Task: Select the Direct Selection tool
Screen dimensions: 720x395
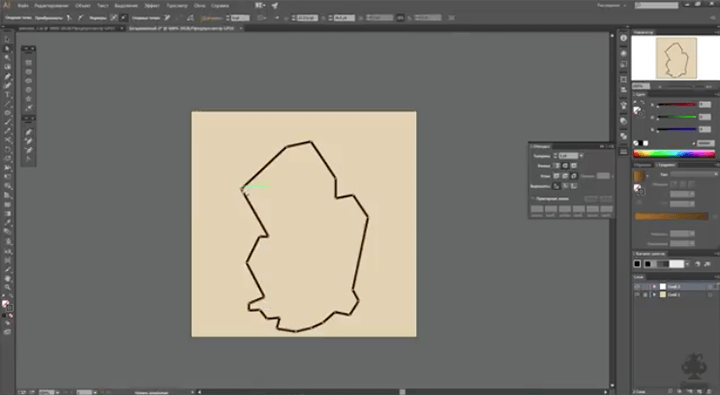Action: 7,49
